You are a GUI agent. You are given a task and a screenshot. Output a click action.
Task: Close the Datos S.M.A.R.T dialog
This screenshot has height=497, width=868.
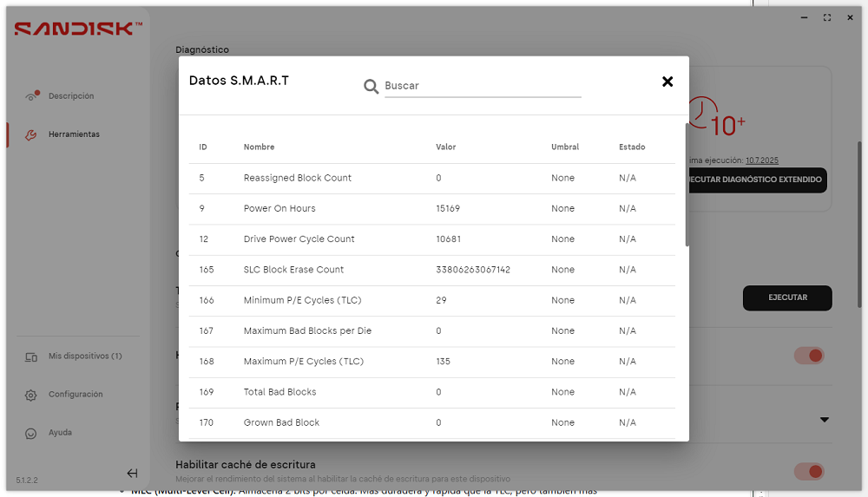point(667,82)
